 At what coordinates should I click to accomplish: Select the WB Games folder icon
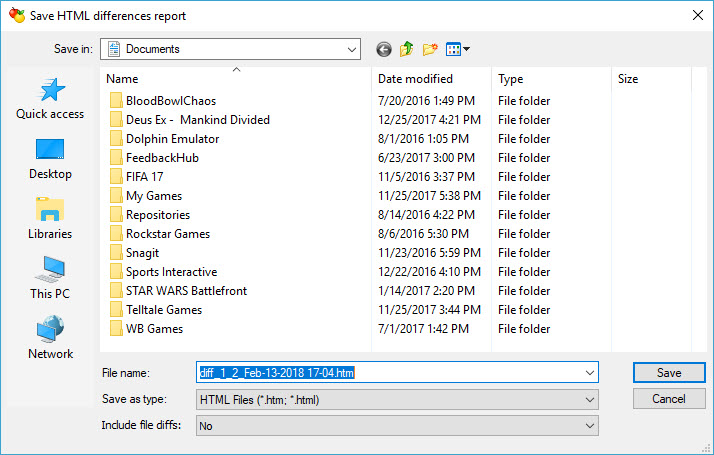[116, 329]
